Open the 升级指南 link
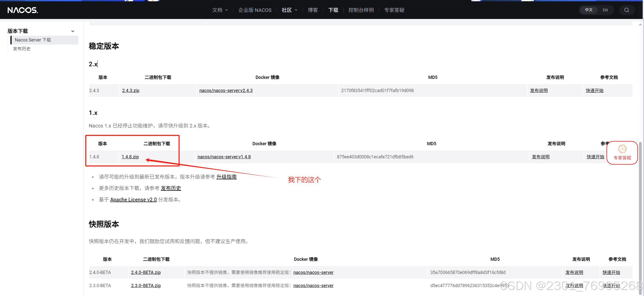This screenshot has width=644, height=296. click(226, 177)
